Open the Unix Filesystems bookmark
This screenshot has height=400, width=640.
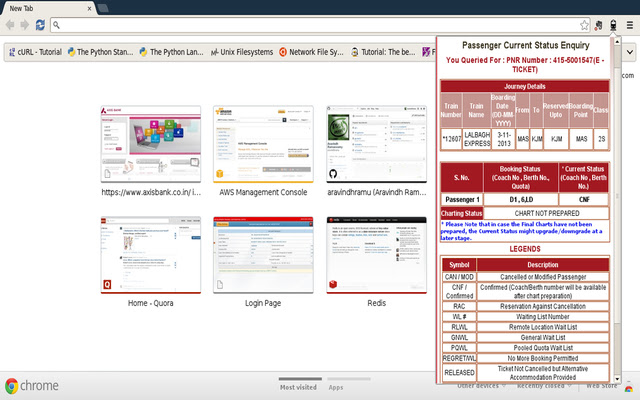click(242, 52)
